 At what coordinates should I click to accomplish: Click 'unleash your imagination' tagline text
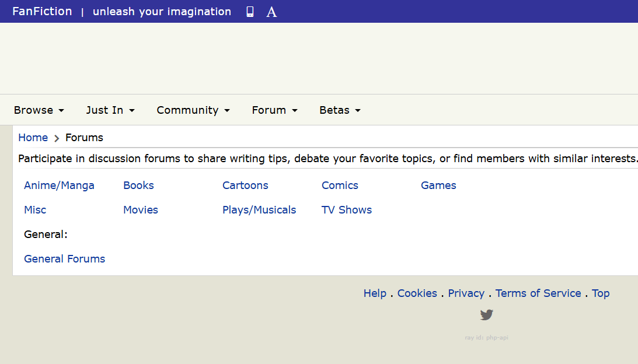[162, 12]
